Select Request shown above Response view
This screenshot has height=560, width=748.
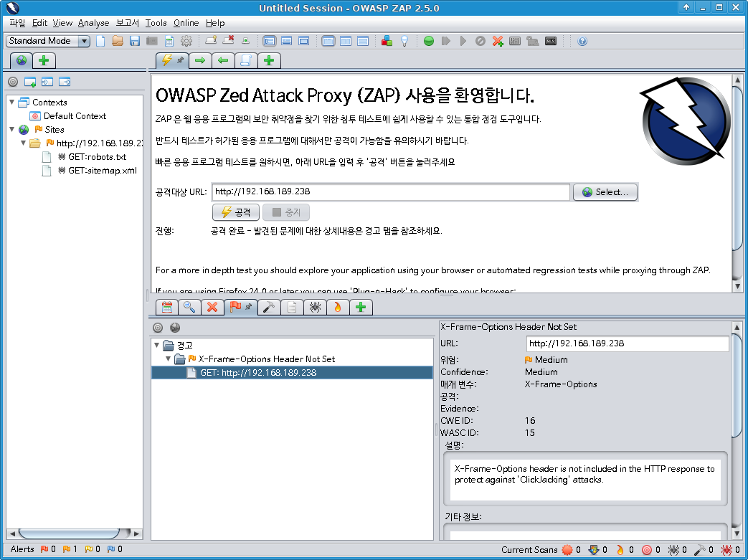coord(363,41)
